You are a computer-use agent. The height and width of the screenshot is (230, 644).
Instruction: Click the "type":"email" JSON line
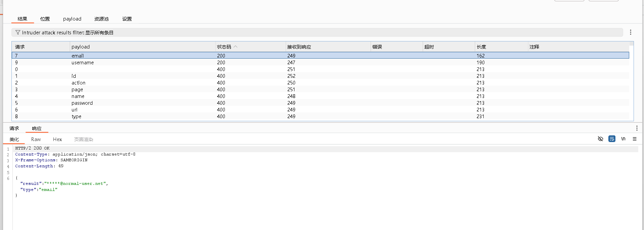(39, 190)
